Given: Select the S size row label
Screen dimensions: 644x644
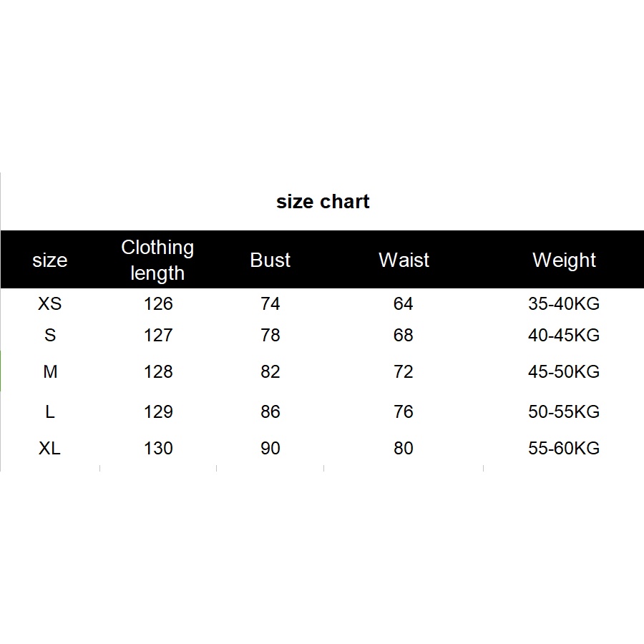Looking at the screenshot, I should pyautogui.click(x=49, y=336).
